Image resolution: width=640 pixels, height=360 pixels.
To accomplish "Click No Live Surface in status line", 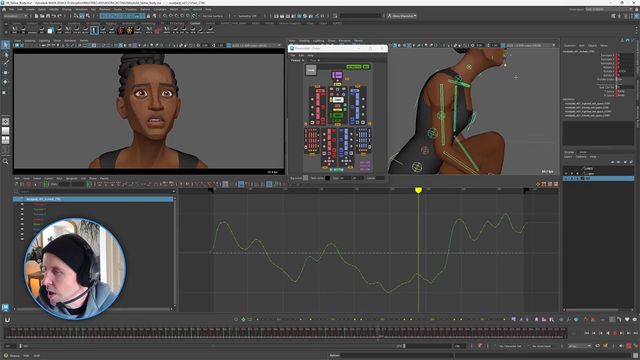I will coord(212,16).
